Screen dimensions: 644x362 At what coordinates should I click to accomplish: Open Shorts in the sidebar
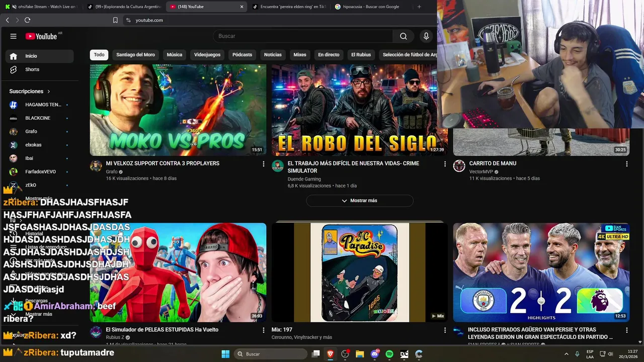coord(39,69)
